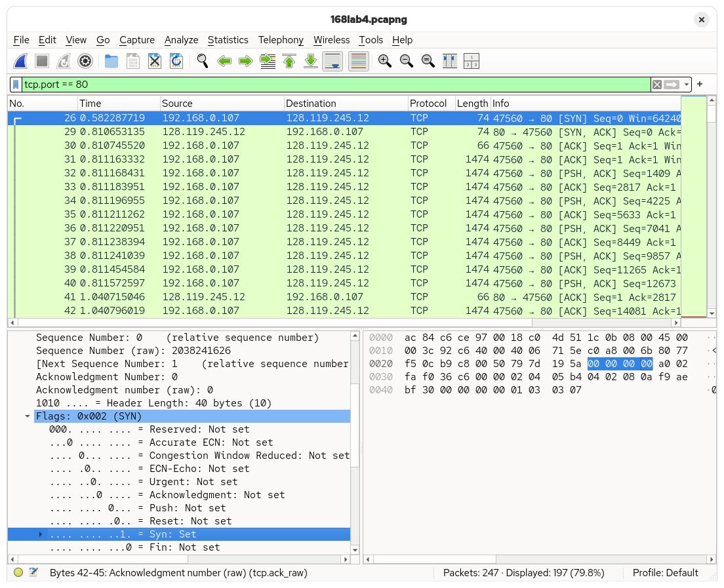Click the tcp.port == 80 filter field
Screen dimensions: 724x588
(x=328, y=85)
